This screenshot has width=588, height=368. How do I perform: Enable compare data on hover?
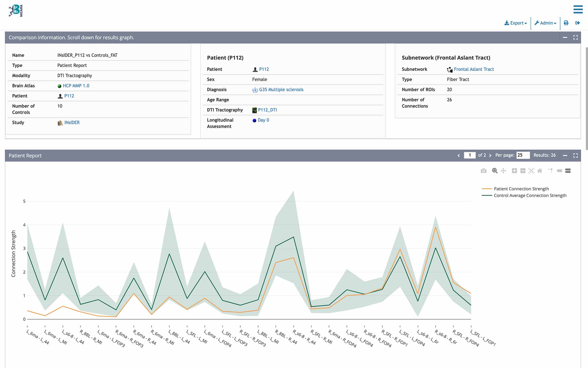[568, 171]
